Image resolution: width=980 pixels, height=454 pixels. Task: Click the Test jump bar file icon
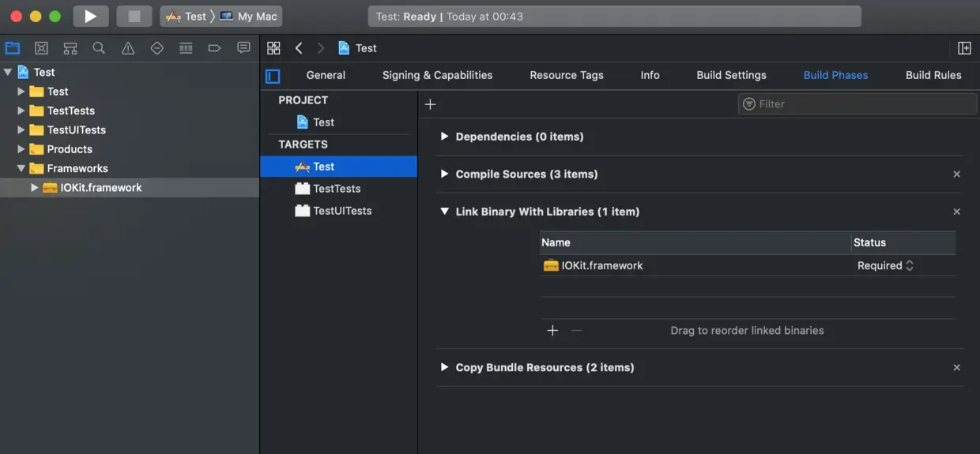pos(344,48)
